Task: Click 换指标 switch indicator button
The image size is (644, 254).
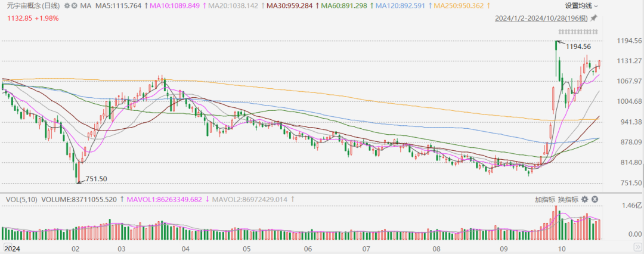Action: pos(568,199)
